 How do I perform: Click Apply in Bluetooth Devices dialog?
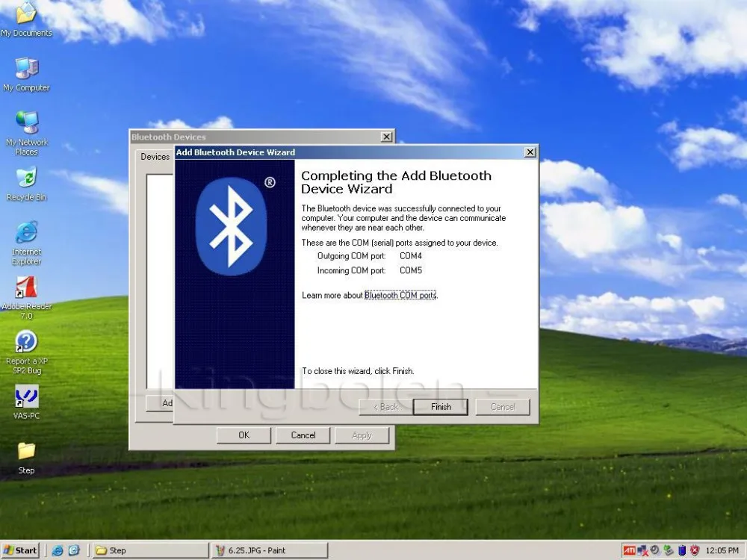[362, 435]
